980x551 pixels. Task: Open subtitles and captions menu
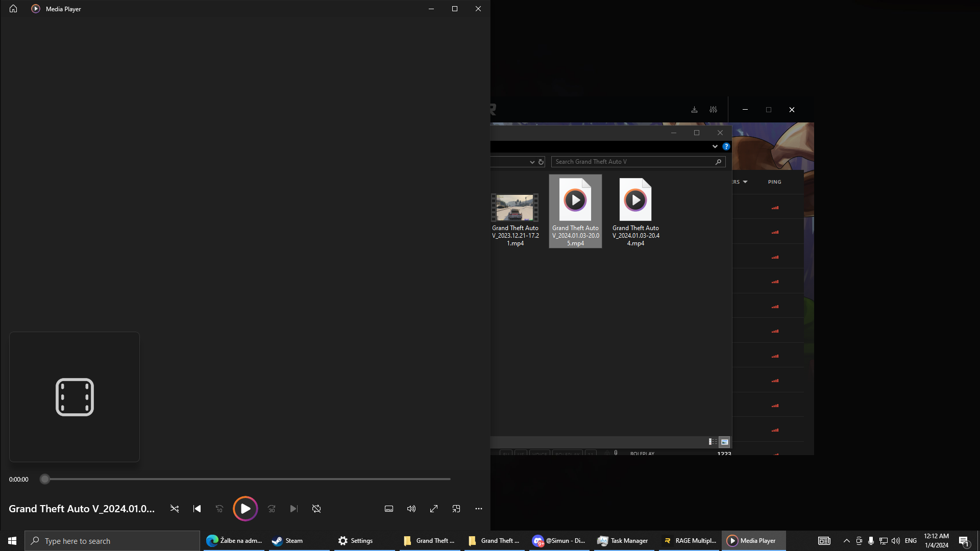pyautogui.click(x=389, y=509)
